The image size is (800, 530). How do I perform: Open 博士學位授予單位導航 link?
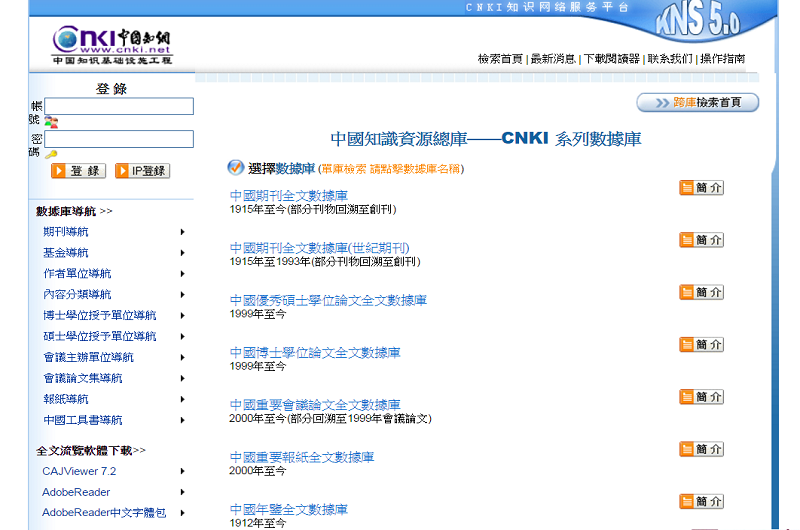(99, 316)
